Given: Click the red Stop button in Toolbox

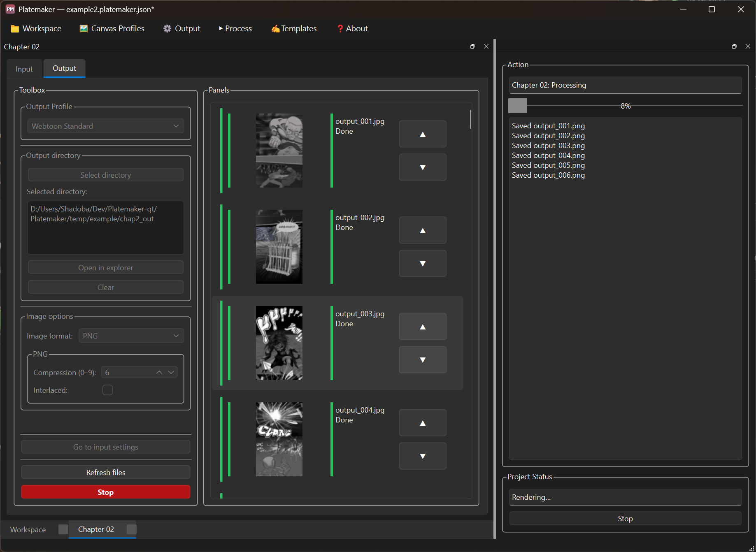Looking at the screenshot, I should point(106,492).
